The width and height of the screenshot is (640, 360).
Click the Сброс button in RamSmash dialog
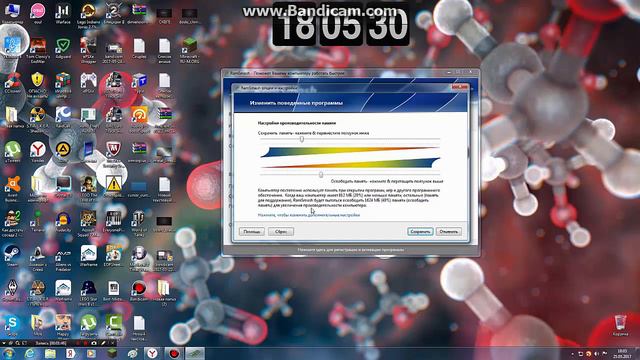280,231
